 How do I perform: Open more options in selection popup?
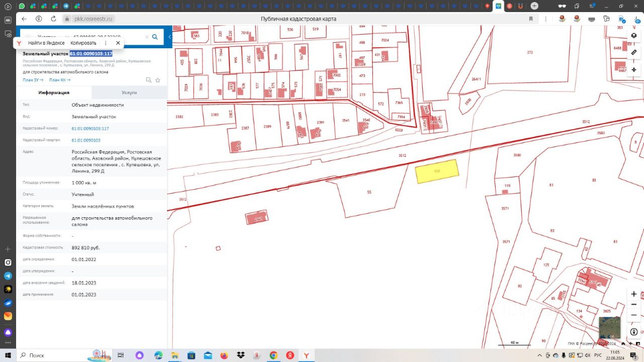click(x=105, y=43)
